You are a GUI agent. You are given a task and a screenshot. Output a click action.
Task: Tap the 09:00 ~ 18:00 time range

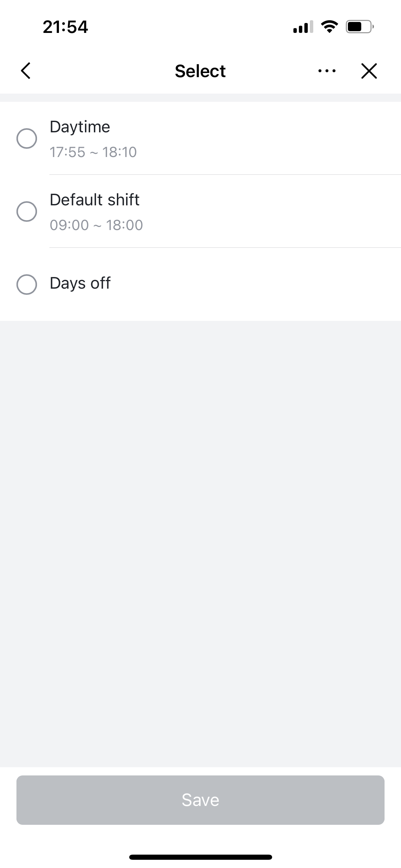click(x=96, y=225)
